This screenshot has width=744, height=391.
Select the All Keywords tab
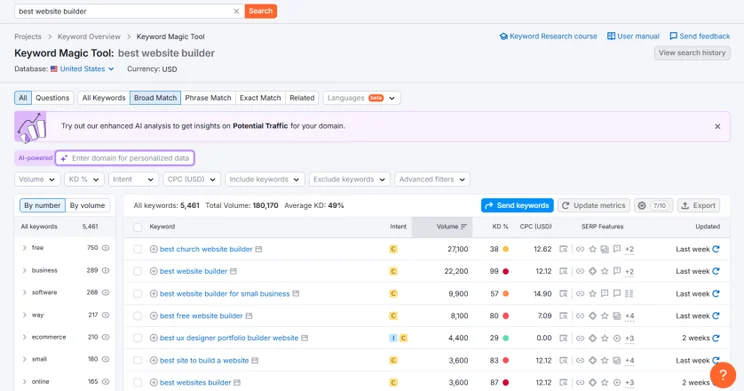103,98
